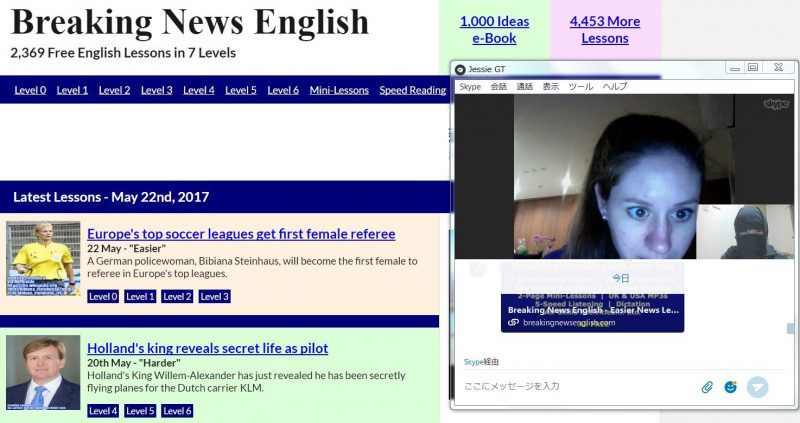Click Level 5 button under Holland's king lesson
This screenshot has height=423, width=800.
139,410
